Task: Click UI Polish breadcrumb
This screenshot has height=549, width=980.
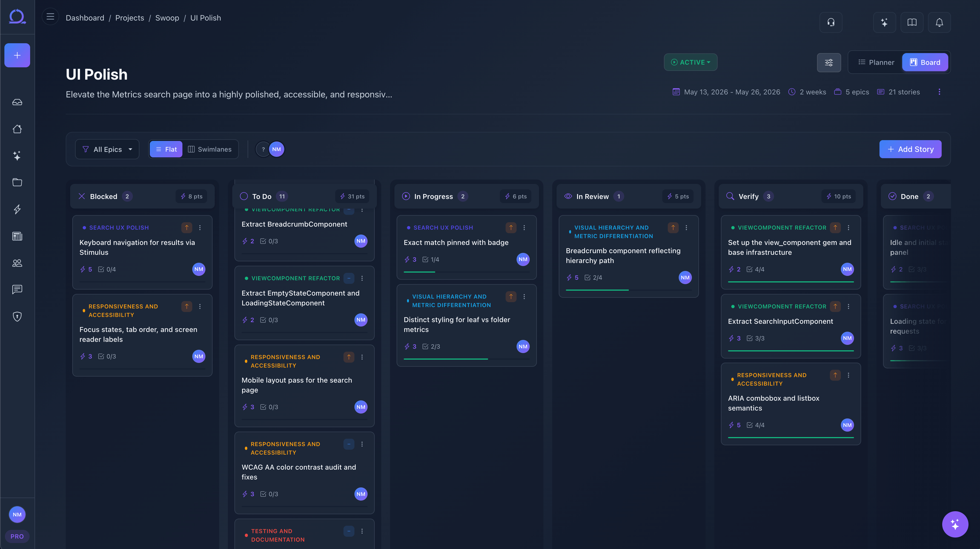Action: (205, 18)
